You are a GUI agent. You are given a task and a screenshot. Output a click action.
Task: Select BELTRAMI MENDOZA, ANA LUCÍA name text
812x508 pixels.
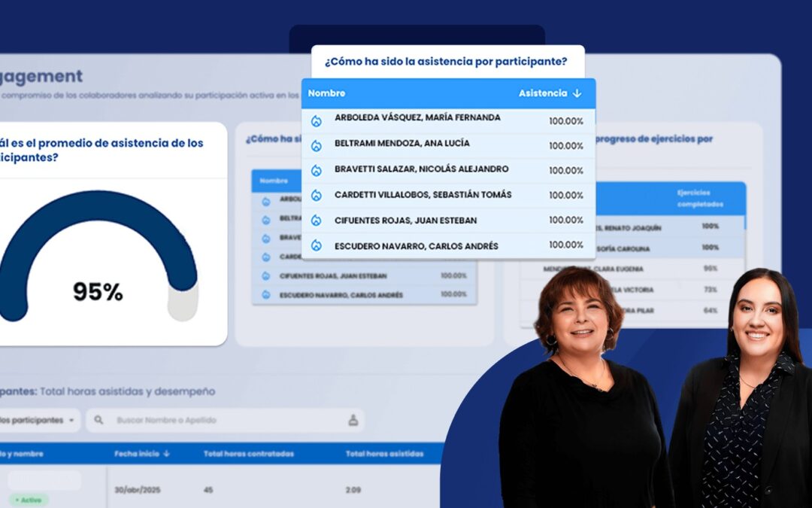tap(401, 143)
